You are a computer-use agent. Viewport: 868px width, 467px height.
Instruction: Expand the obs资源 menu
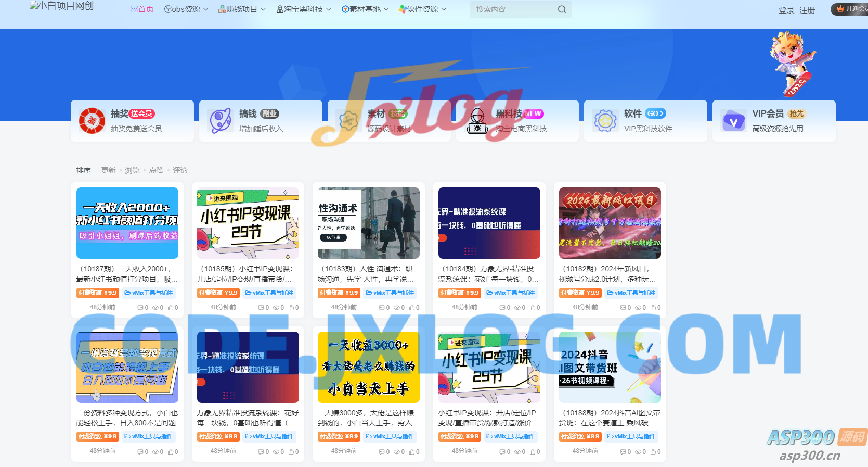click(186, 9)
